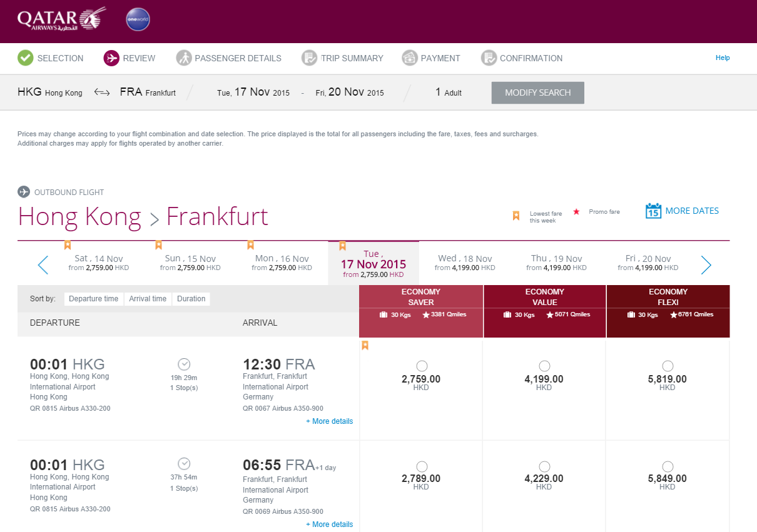Sort flights by Arrival time
This screenshot has width=757, height=532.
coord(148,299)
